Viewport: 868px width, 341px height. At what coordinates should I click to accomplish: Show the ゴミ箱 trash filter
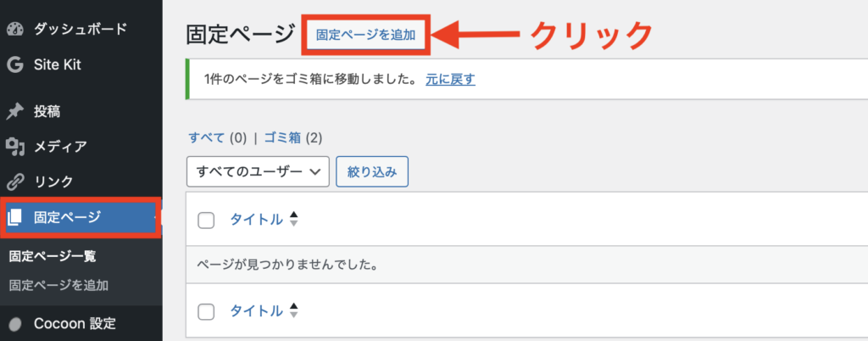click(283, 137)
